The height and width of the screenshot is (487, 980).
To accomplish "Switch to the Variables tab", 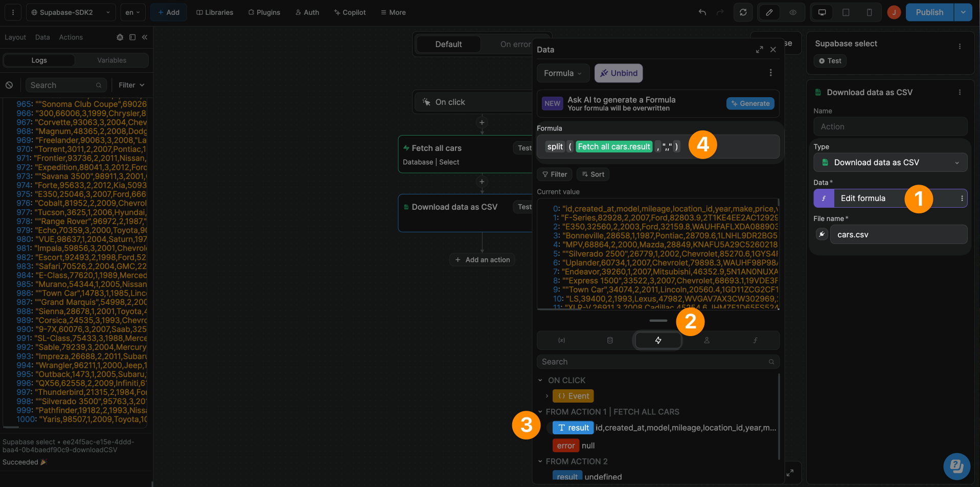I will (111, 60).
